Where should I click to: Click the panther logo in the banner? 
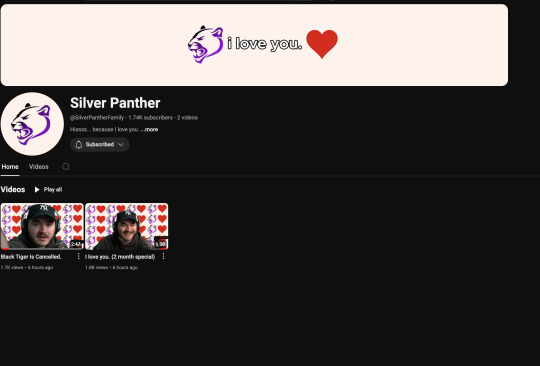(206, 44)
